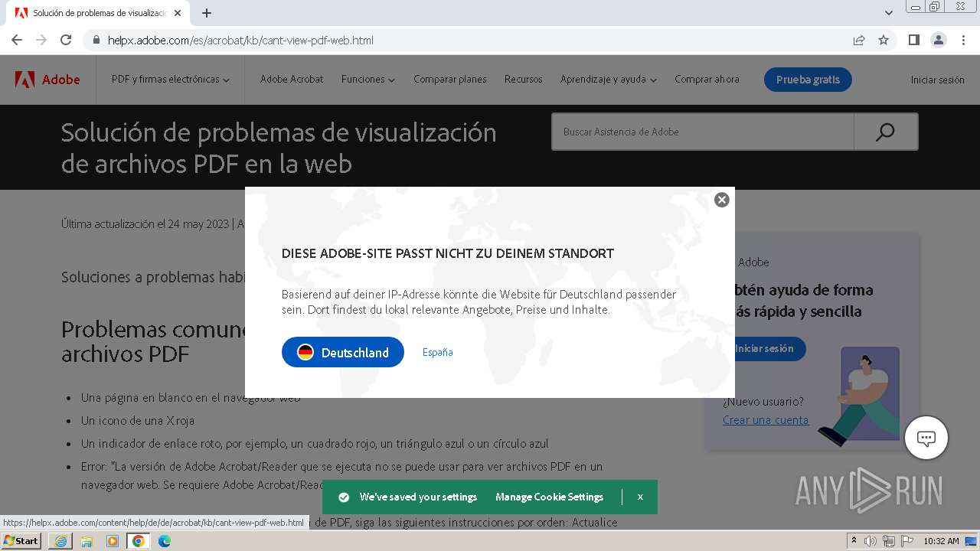The width and height of the screenshot is (980, 551).
Task: Reload the page
Action: pos(66,40)
